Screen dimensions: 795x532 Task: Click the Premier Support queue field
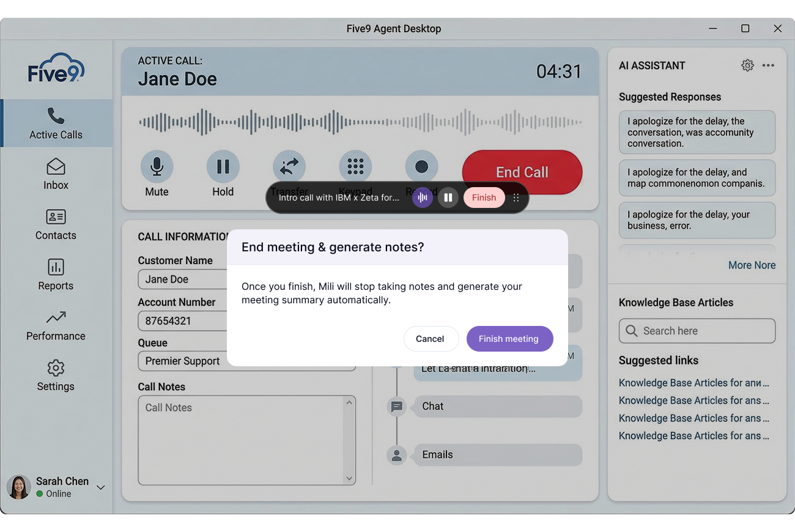[246, 361]
